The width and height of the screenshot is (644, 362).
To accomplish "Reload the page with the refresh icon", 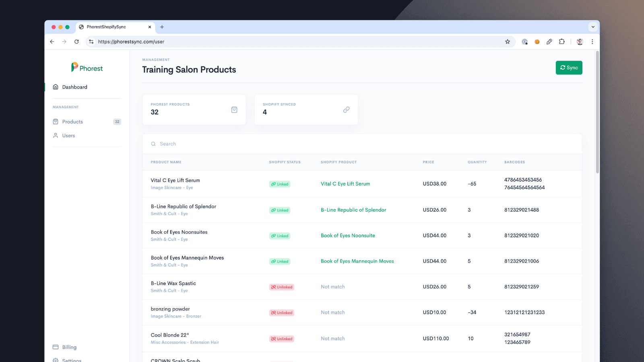I will pos(76,41).
